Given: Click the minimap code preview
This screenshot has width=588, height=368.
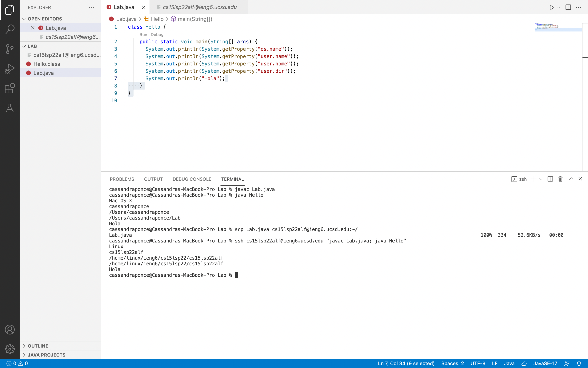Looking at the screenshot, I should tap(558, 27).
